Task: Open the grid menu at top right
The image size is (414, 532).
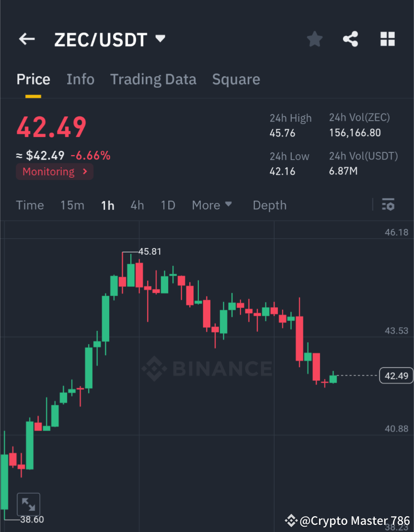Action: click(x=387, y=39)
